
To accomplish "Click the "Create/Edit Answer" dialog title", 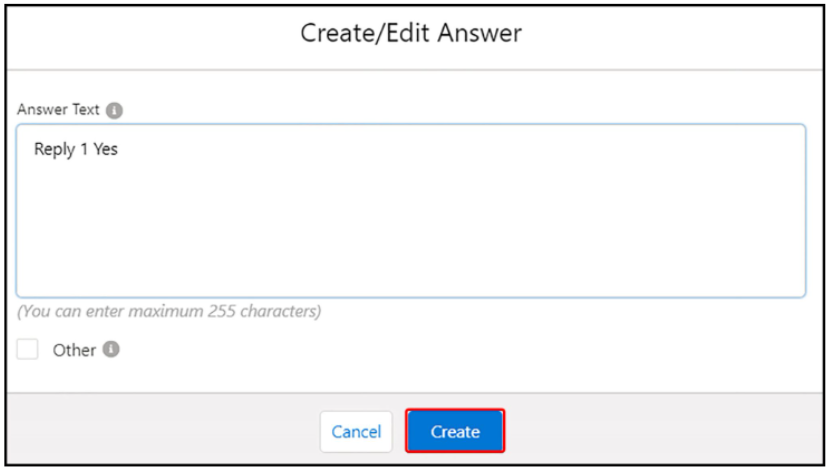I will 411,33.
